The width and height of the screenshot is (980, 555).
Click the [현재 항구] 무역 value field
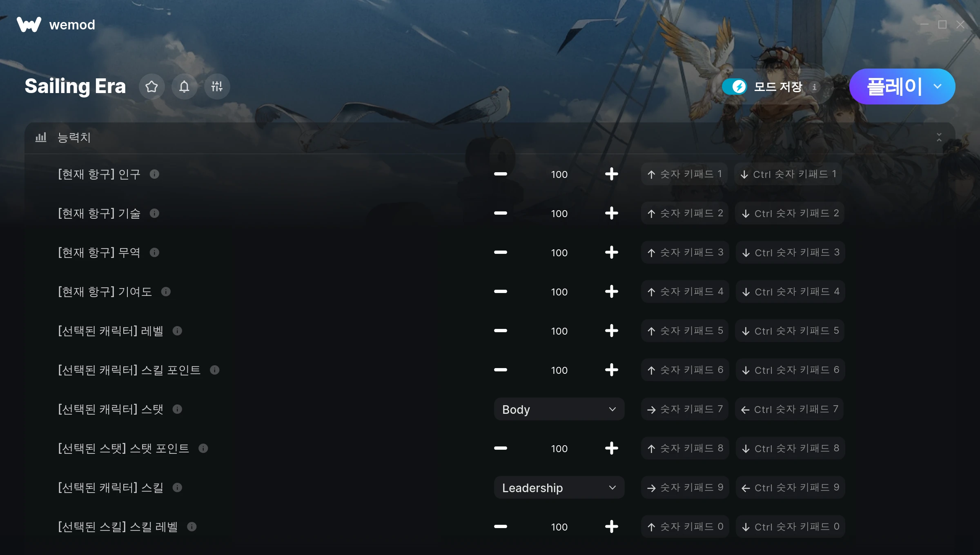pos(559,253)
